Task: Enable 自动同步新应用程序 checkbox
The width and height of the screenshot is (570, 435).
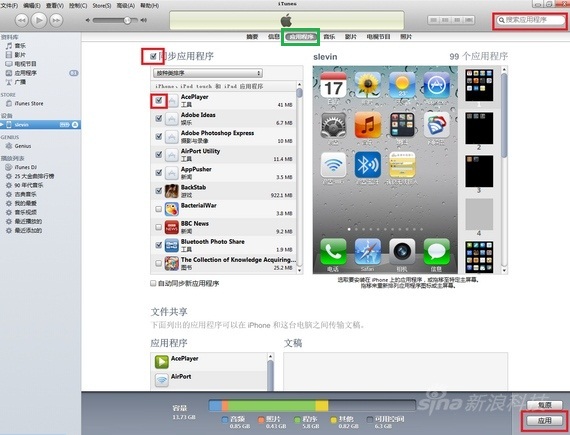Action: coord(153,283)
